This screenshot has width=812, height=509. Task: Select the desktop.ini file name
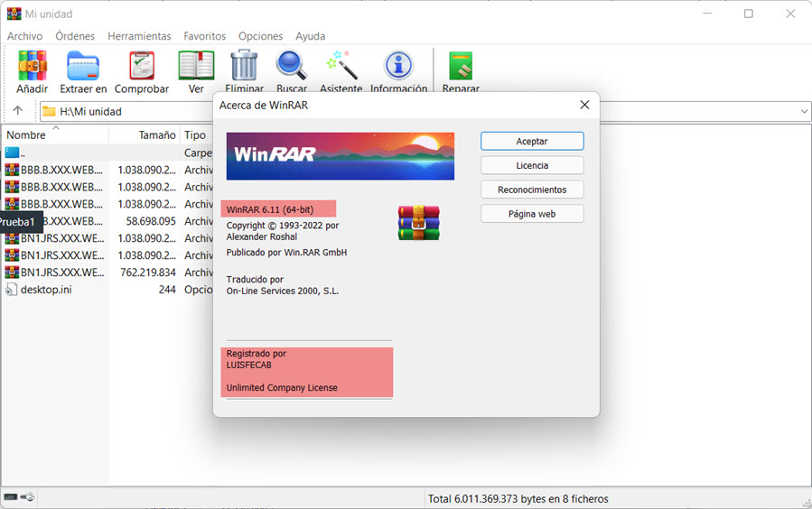coord(46,290)
